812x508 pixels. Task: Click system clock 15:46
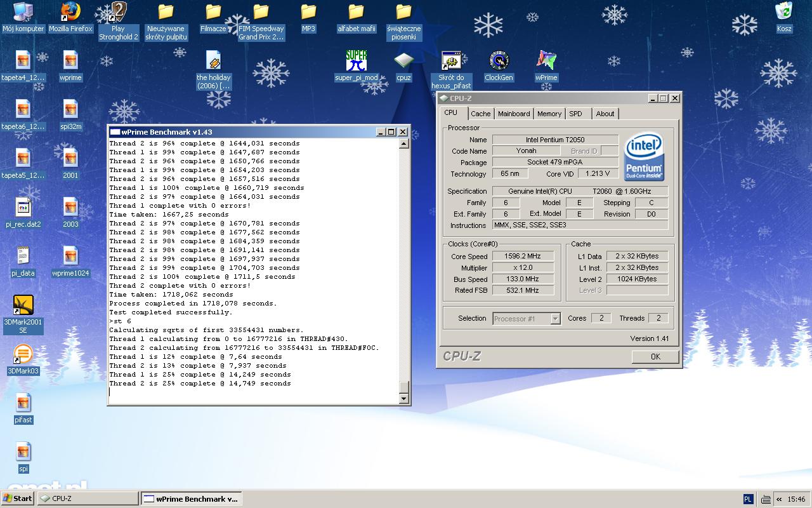(x=796, y=499)
